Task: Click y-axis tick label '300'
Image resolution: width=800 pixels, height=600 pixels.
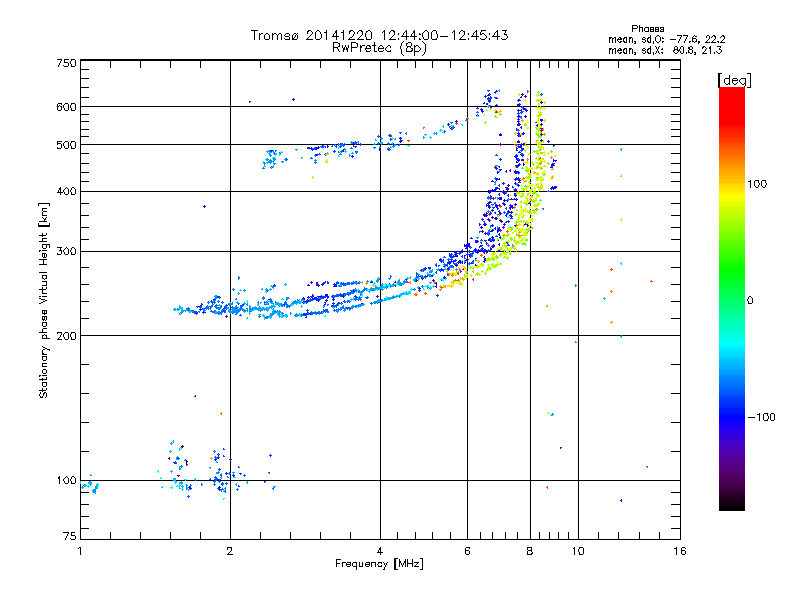Action: (66, 251)
